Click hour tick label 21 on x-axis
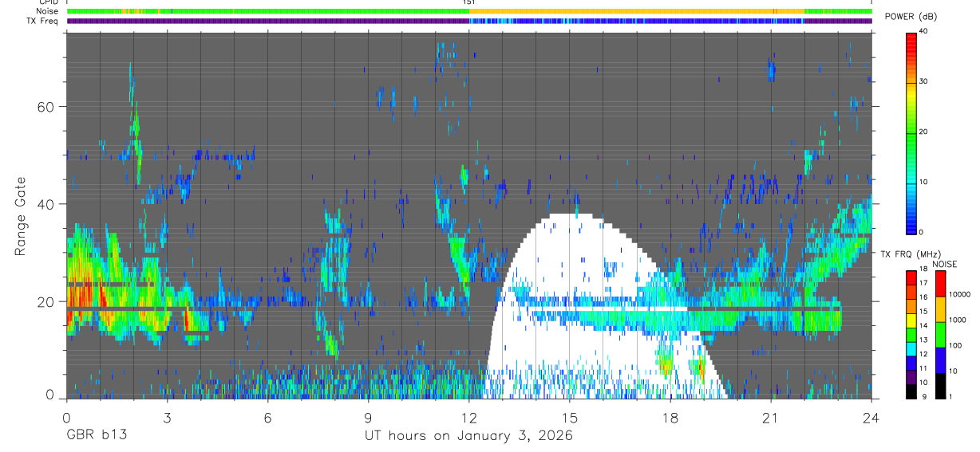This screenshot has width=980, height=452. [x=770, y=417]
